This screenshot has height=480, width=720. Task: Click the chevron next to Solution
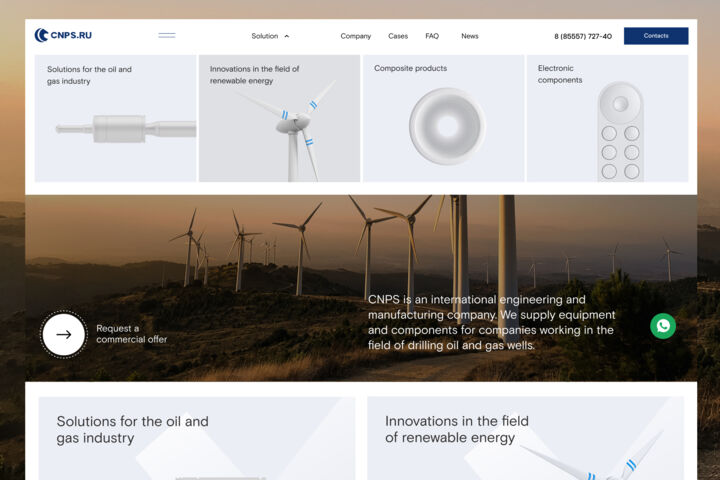(287, 36)
